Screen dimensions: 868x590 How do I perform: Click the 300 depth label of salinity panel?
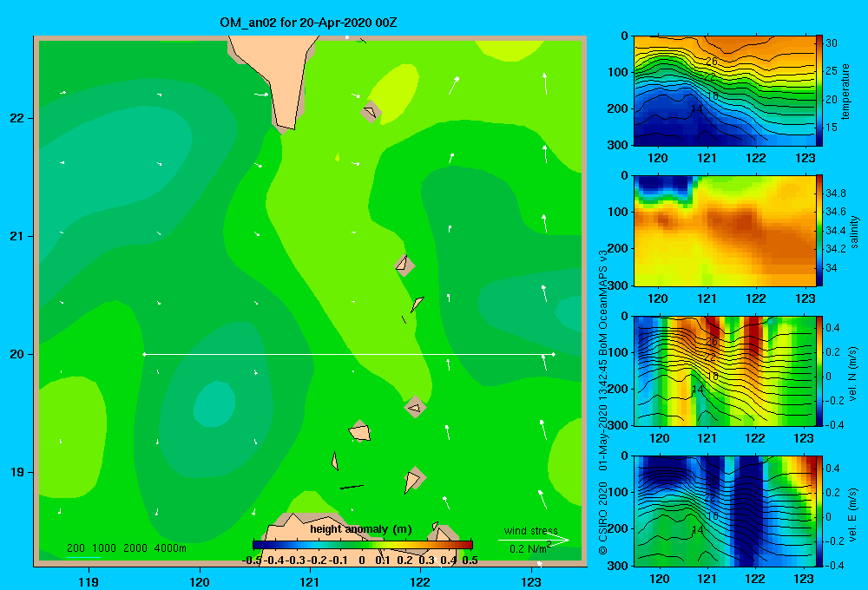[x=618, y=285]
